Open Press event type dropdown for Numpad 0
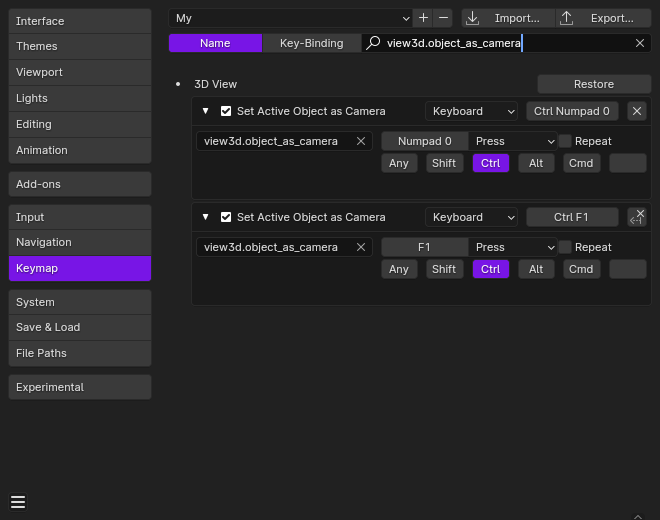The width and height of the screenshot is (660, 520). [513, 141]
